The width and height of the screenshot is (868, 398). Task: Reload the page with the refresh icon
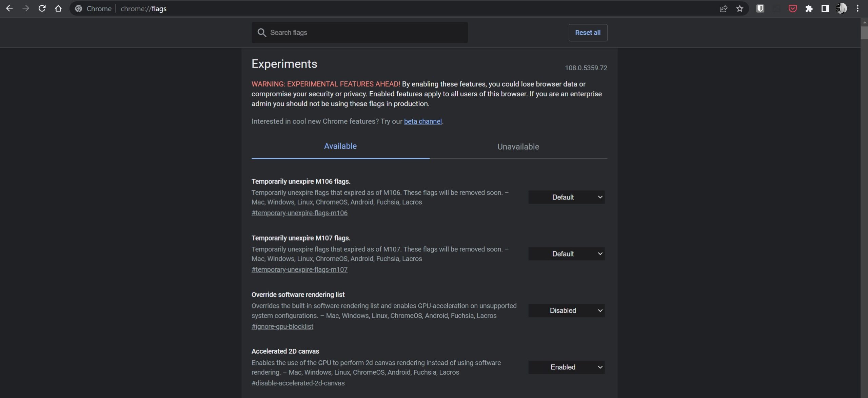42,8
